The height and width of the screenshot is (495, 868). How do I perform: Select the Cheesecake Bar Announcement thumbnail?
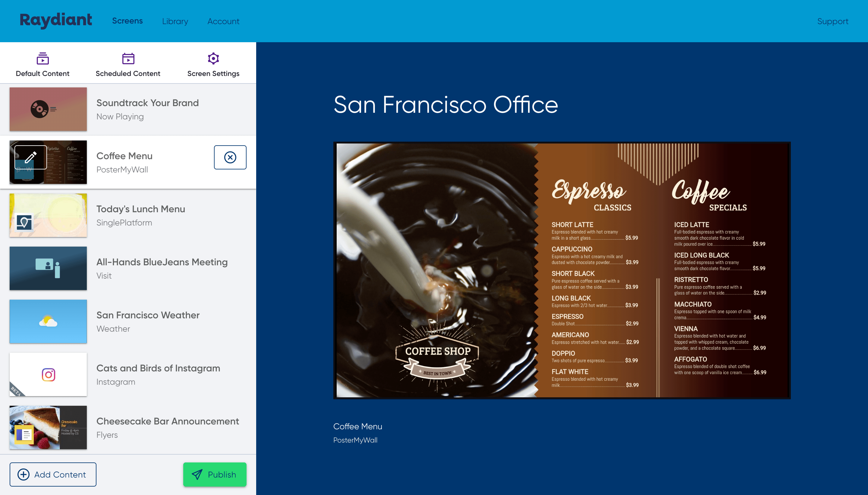pos(48,427)
